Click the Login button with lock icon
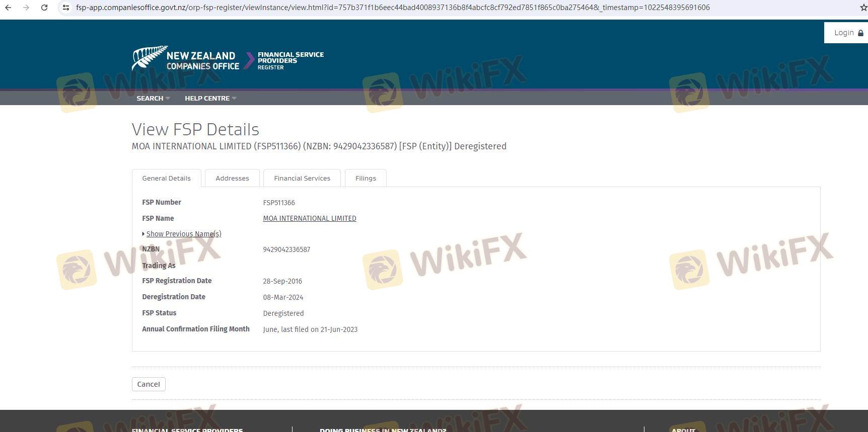 point(848,33)
